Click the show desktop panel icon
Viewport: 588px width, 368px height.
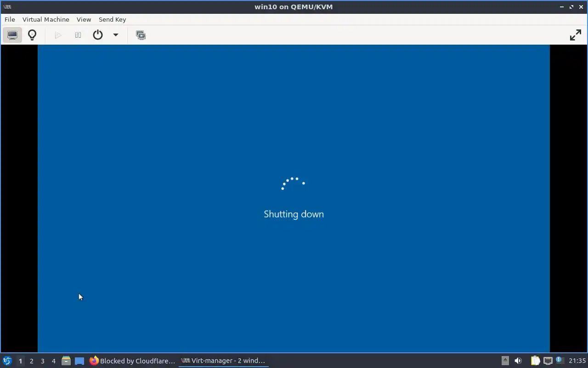79,361
